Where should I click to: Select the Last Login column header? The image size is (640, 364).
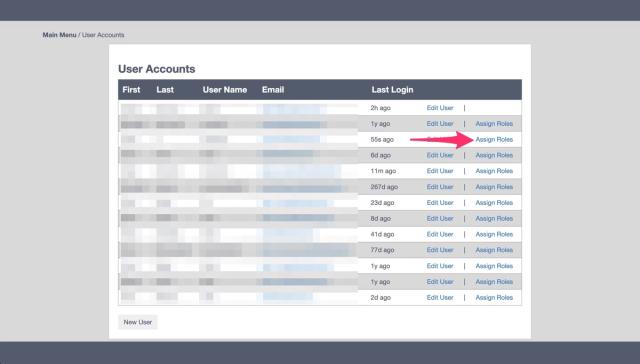[392, 90]
